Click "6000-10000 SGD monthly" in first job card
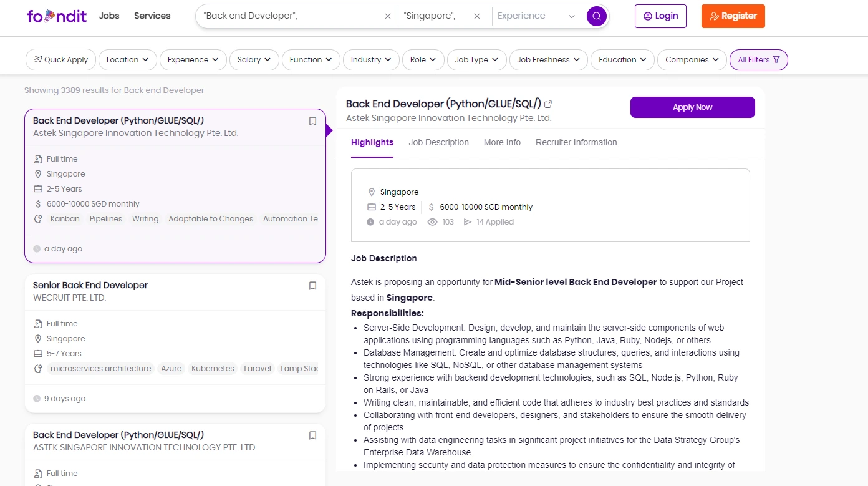 tap(93, 204)
